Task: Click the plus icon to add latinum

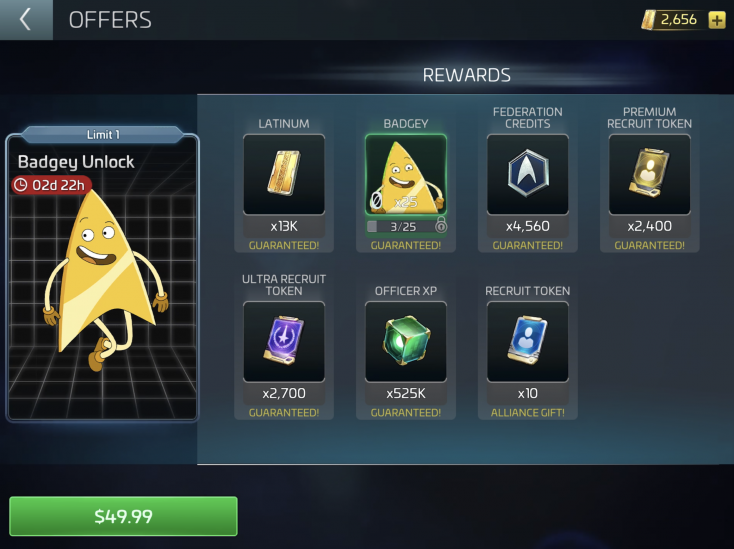Action: click(717, 20)
